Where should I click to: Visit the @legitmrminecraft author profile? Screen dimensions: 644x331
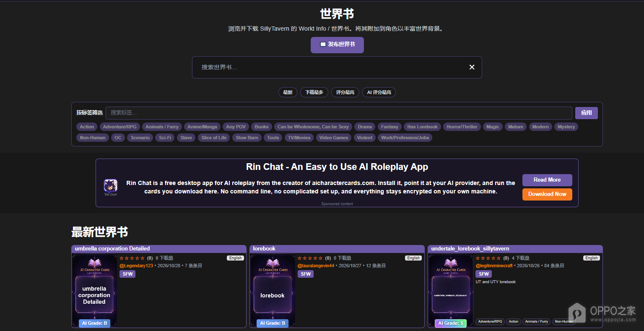[x=494, y=266]
